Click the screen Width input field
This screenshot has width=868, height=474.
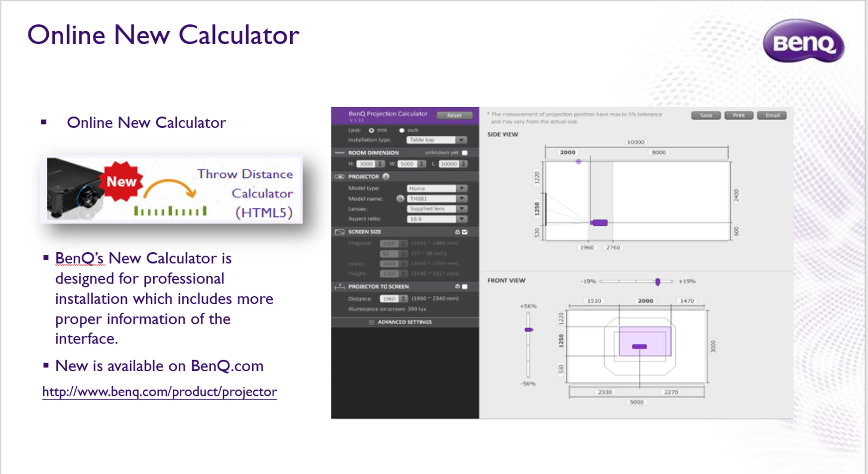[x=389, y=264]
